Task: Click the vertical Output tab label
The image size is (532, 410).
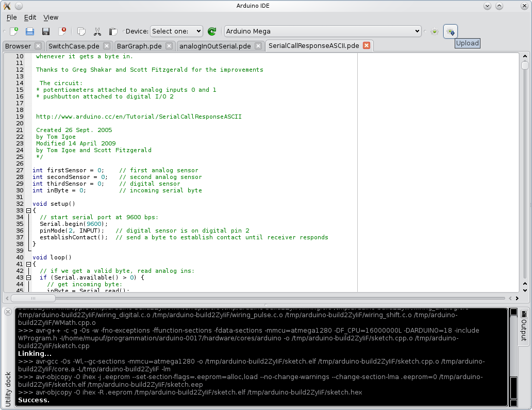Action: point(524,330)
